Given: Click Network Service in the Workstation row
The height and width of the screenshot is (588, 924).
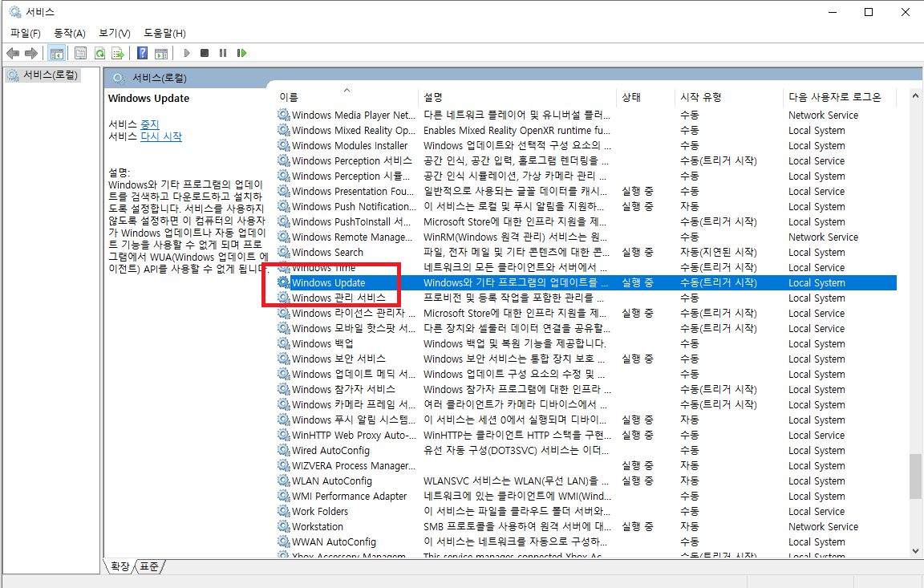Looking at the screenshot, I should [823, 526].
